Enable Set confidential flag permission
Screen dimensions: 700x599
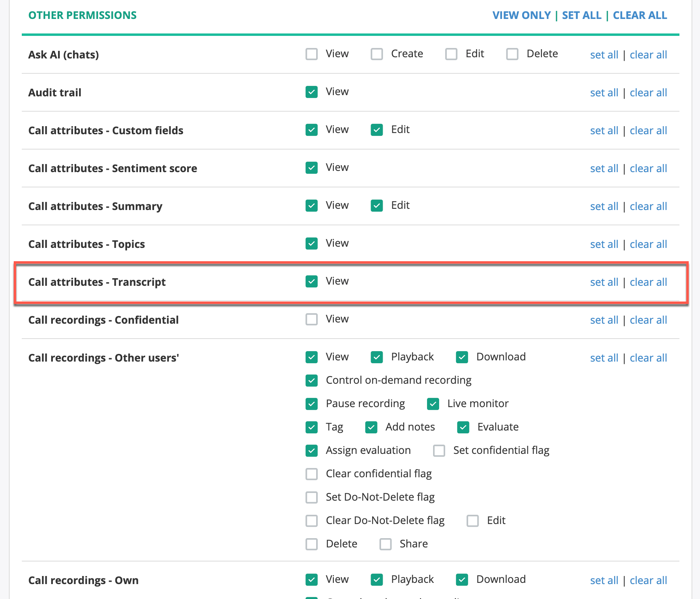[x=439, y=451]
